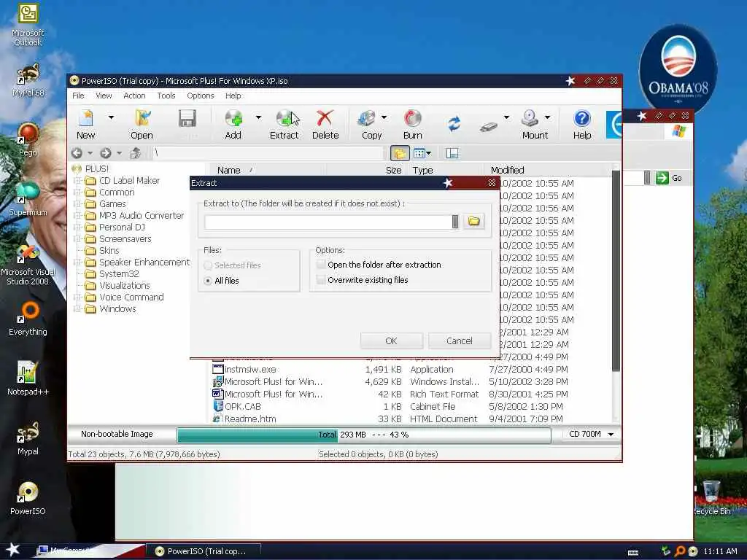This screenshot has width=747, height=560.
Task: Click the browse folder icon in Extract dialog
Action: (473, 221)
